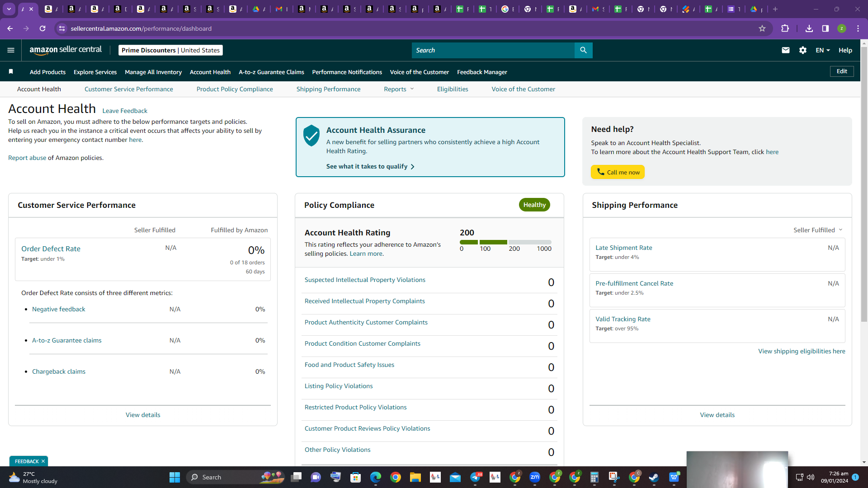Open the EN language dropdown
868x488 pixels.
pyautogui.click(x=823, y=50)
